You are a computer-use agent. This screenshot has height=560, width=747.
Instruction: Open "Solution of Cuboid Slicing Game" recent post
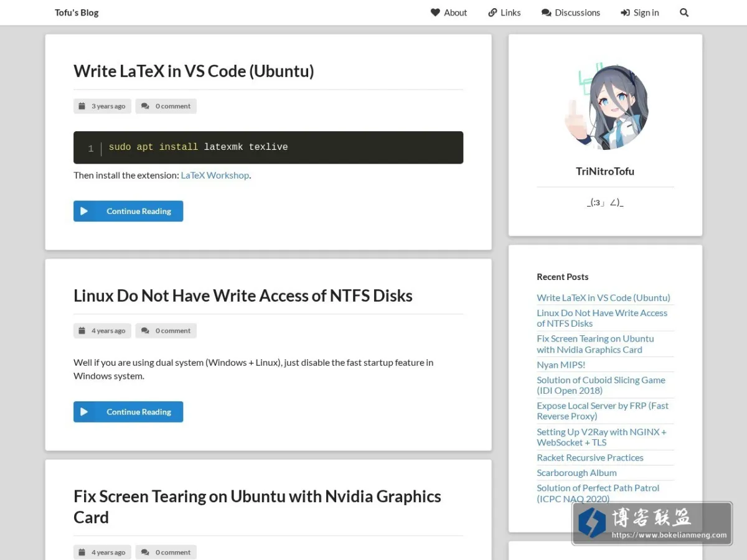pos(601,385)
